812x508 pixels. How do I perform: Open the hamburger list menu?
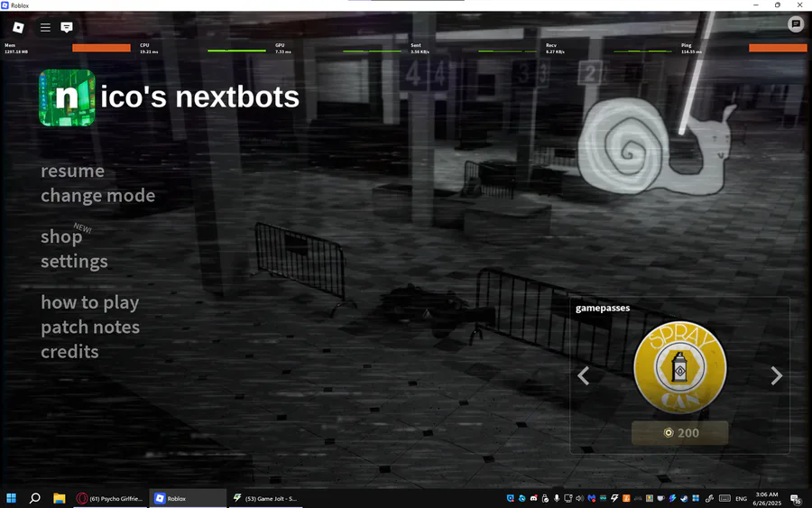(46, 27)
